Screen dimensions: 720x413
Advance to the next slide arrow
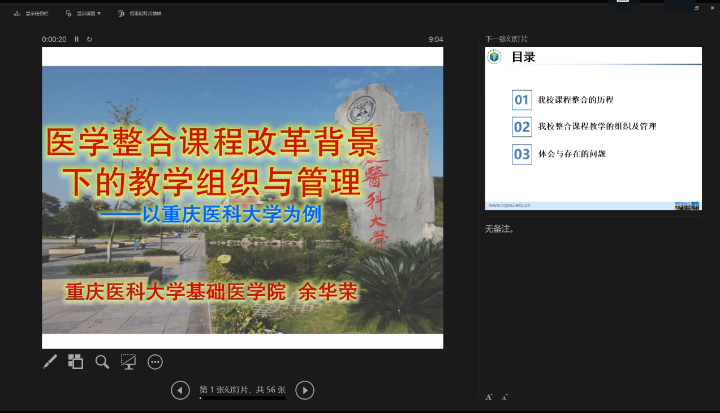click(x=305, y=390)
